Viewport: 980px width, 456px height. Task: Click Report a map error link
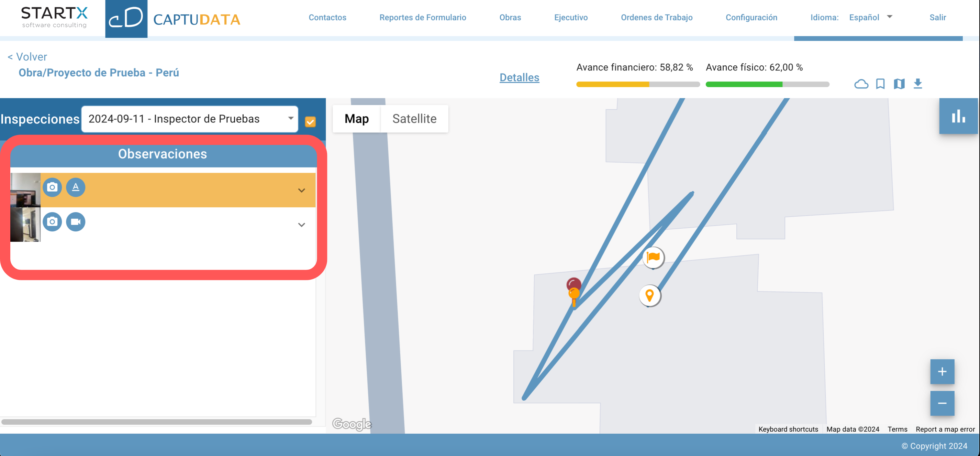(945, 429)
